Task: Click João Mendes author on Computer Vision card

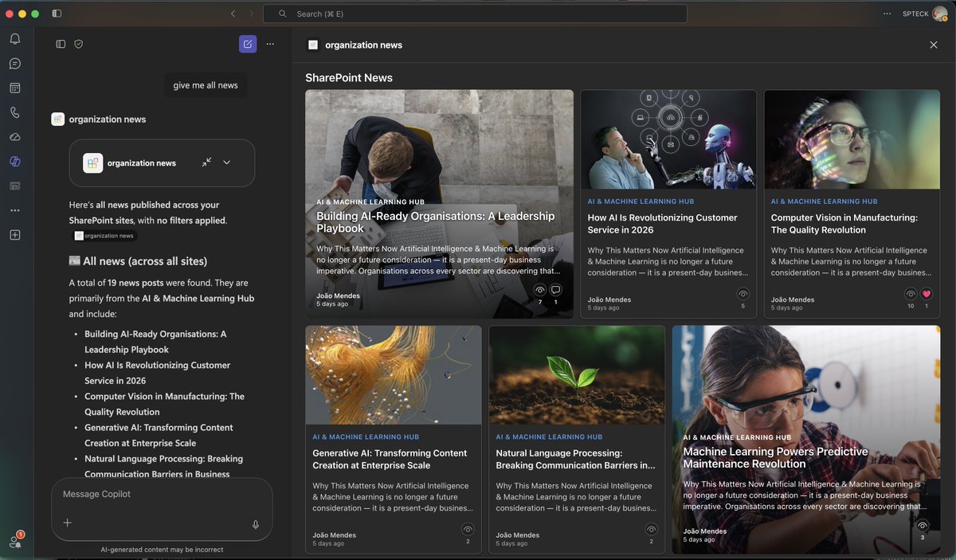Action: point(793,300)
